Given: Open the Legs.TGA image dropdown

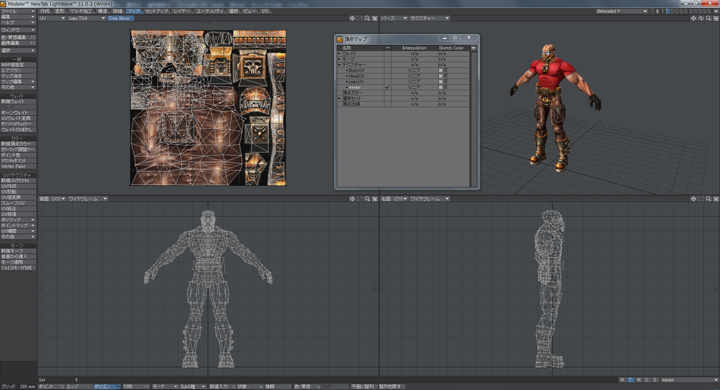Looking at the screenshot, I should pos(87,18).
